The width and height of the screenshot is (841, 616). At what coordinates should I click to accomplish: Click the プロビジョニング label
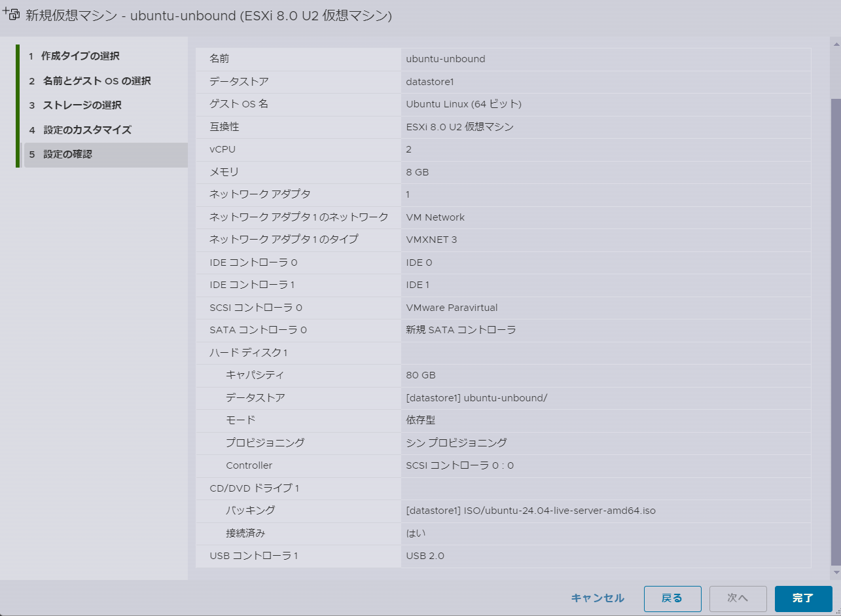tap(265, 443)
